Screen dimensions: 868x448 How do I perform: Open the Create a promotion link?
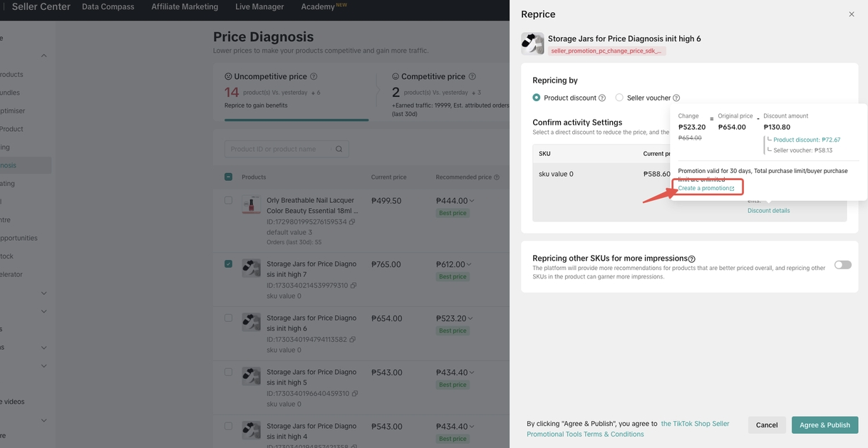coord(706,188)
